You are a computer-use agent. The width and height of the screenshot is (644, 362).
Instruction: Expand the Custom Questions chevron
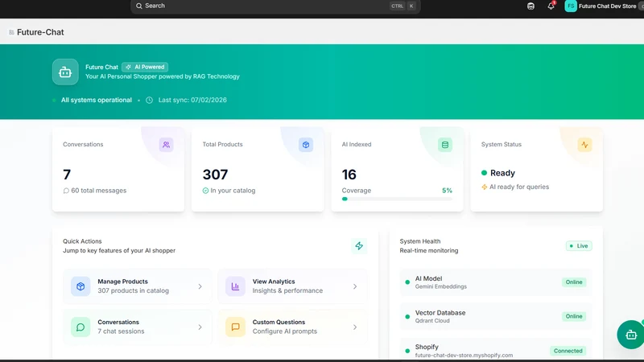point(355,327)
